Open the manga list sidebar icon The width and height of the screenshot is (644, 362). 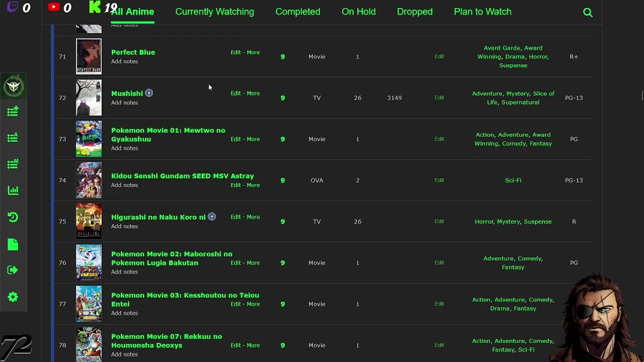pyautogui.click(x=13, y=164)
